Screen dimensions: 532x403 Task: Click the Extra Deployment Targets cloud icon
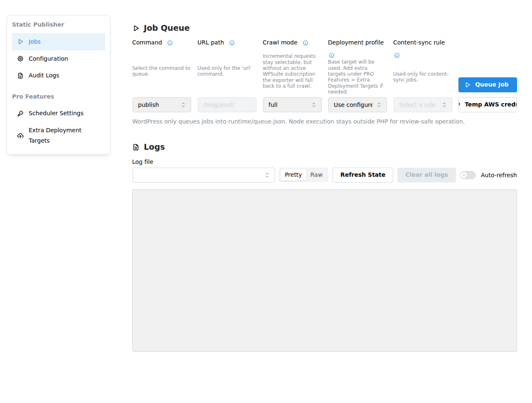click(x=20, y=136)
